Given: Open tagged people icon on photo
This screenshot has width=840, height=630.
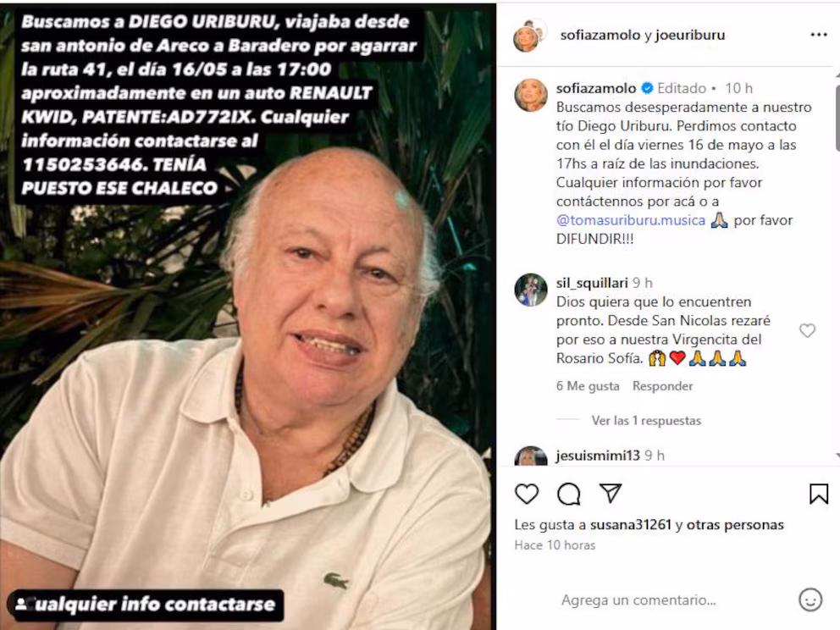Looking at the screenshot, I should click(x=21, y=605).
